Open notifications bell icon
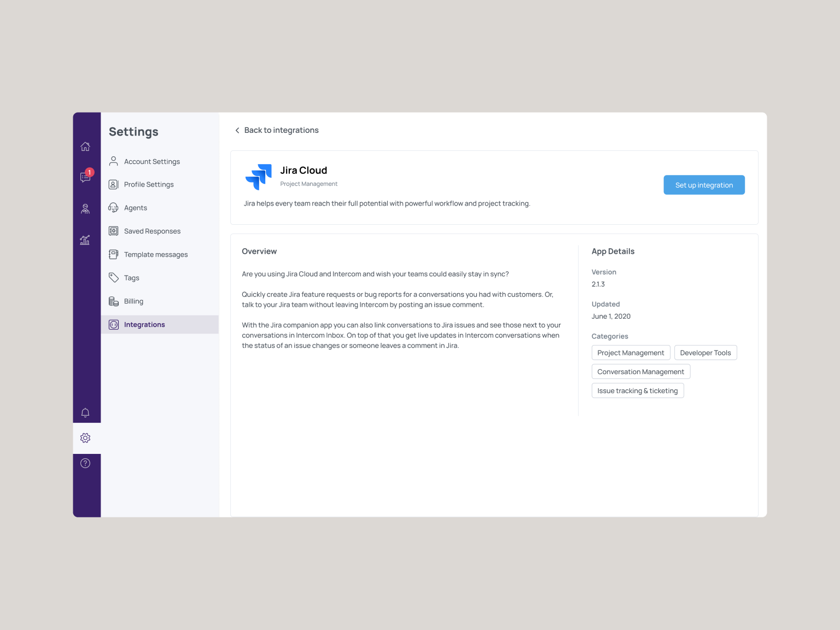The image size is (840, 630). [85, 413]
